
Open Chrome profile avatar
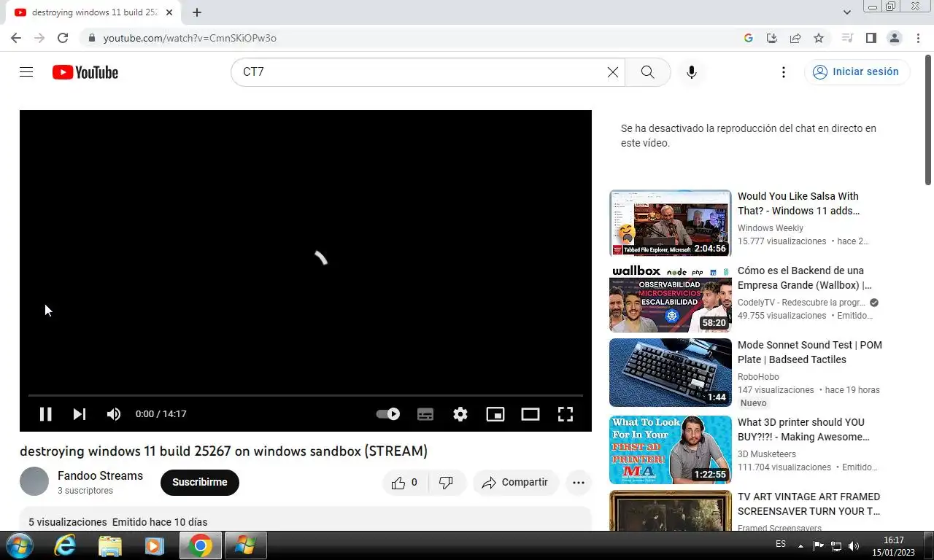[x=895, y=38]
